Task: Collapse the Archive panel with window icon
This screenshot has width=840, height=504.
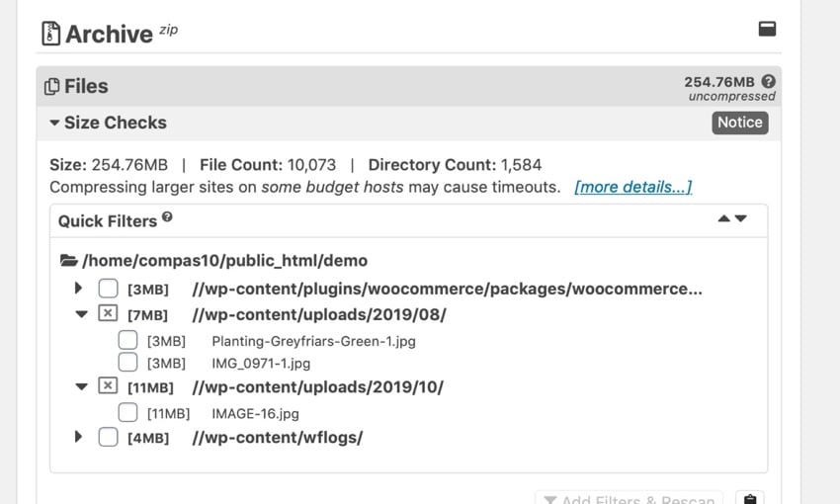Action: [x=767, y=29]
